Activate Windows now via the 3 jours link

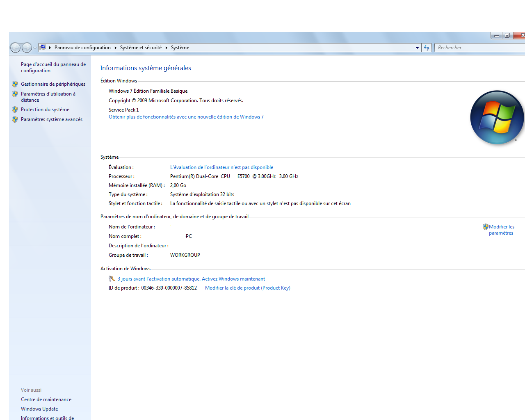point(191,279)
